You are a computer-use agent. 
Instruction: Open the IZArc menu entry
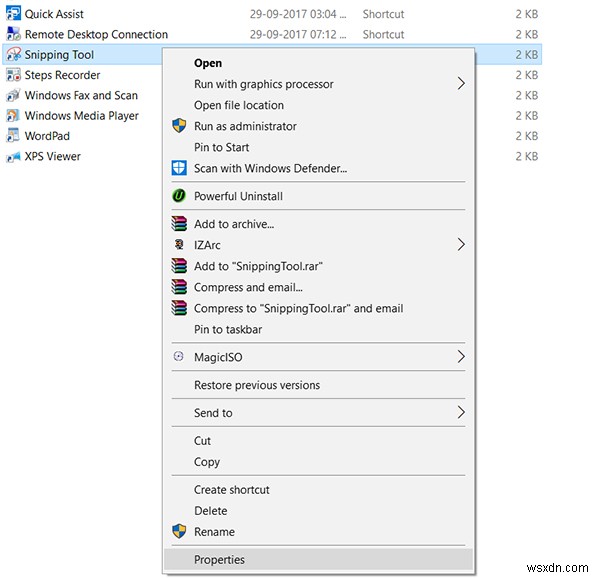click(318, 245)
